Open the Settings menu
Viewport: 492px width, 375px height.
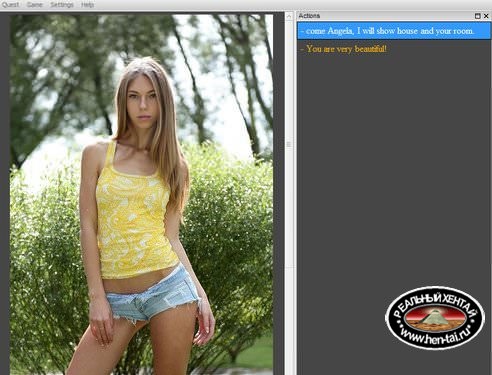tap(62, 5)
